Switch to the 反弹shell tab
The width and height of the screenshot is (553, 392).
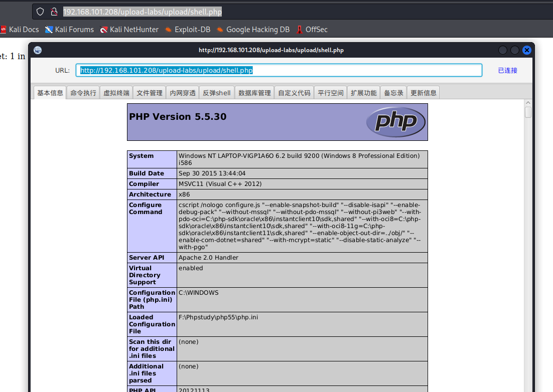coord(217,93)
